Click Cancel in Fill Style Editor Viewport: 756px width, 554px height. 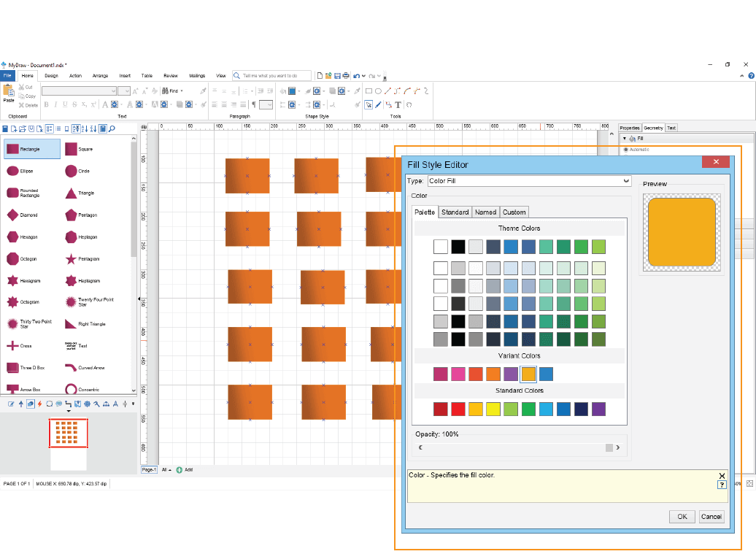[x=711, y=517]
